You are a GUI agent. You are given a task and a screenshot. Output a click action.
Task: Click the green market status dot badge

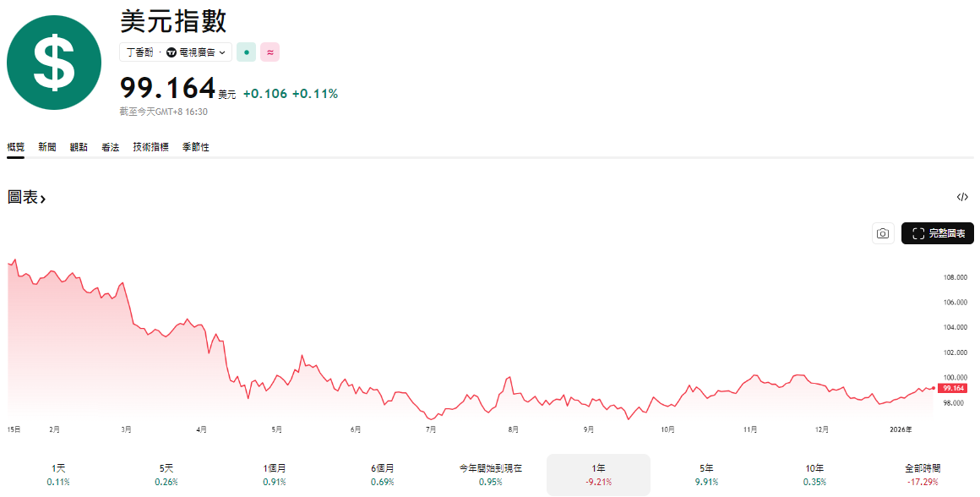(246, 52)
